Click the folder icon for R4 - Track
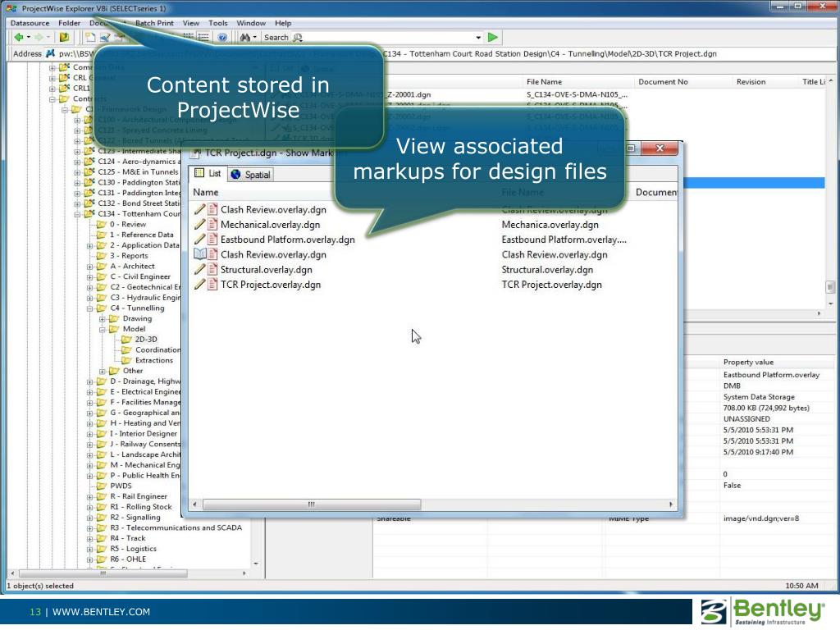840x630 pixels. (x=102, y=538)
